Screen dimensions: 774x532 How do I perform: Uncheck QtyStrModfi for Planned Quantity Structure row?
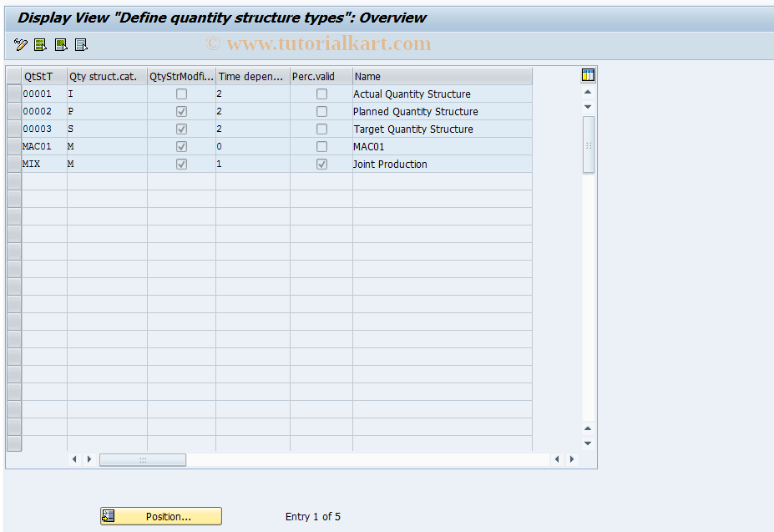coord(181,111)
